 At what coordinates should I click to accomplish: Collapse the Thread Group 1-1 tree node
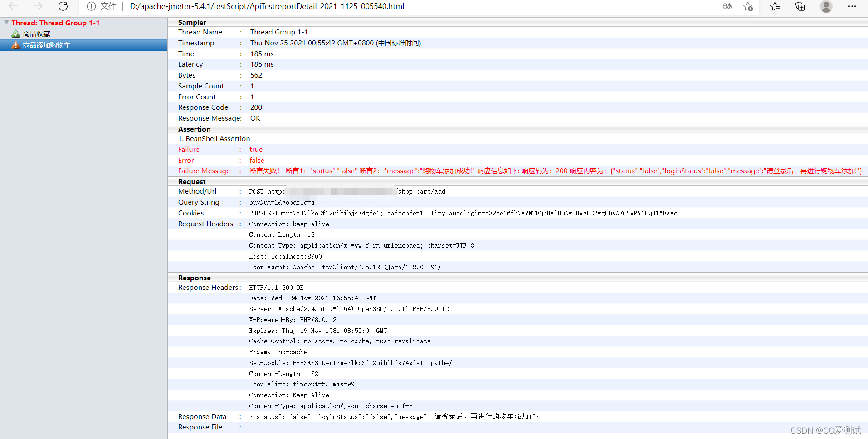[x=6, y=22]
